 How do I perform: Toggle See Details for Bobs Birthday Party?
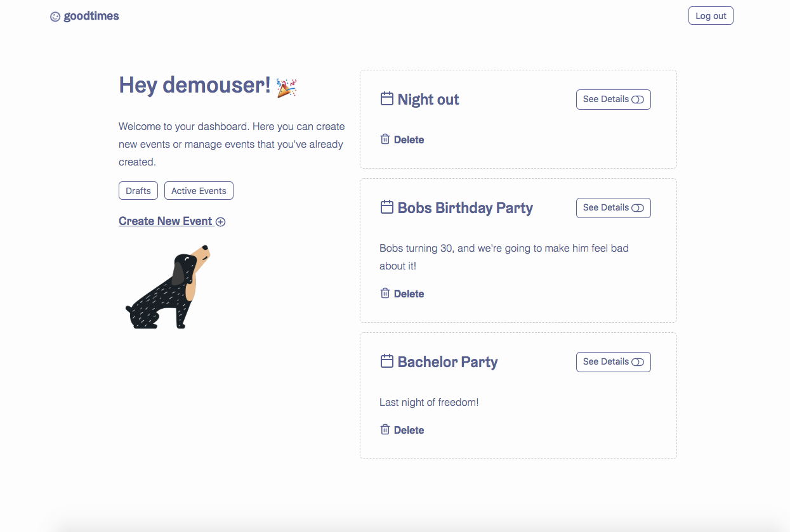point(613,208)
